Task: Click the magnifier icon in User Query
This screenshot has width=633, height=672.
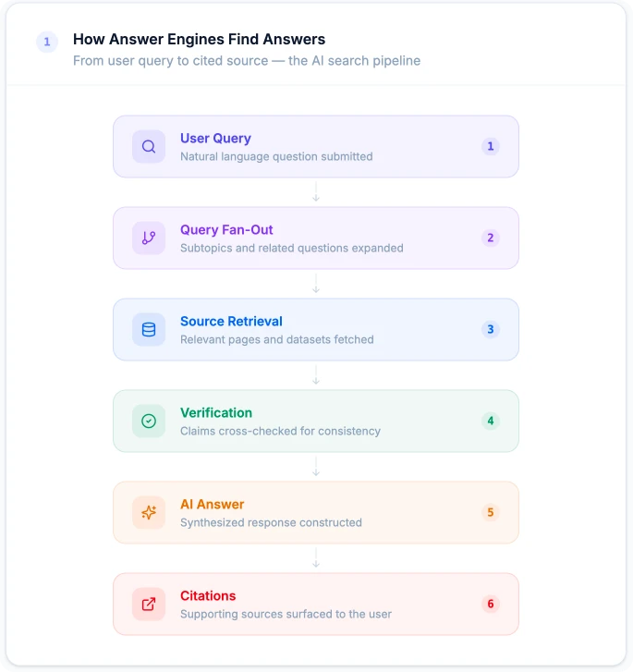Action: coord(149,147)
